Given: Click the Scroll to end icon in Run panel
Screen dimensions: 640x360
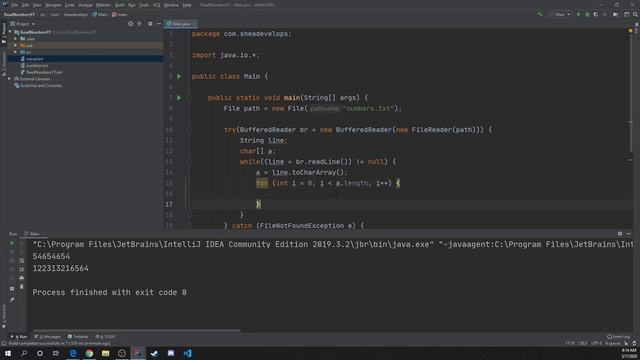Looking at the screenshot, I should [x=22, y=269].
